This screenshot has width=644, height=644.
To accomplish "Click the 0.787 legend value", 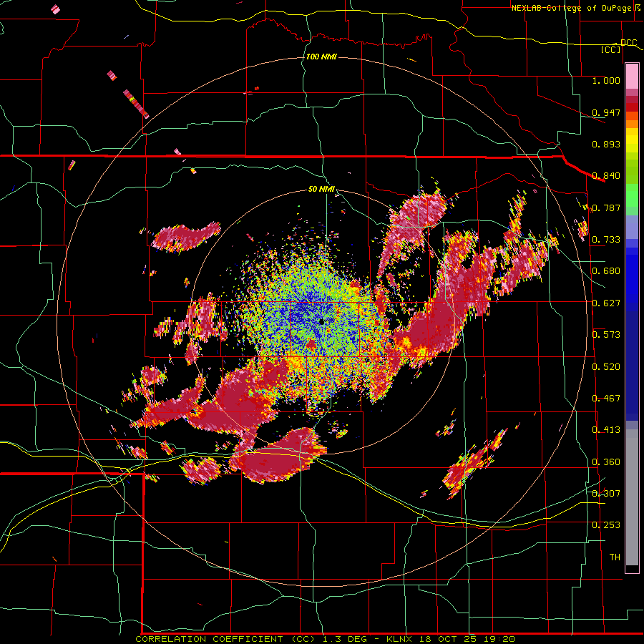I will tap(606, 208).
